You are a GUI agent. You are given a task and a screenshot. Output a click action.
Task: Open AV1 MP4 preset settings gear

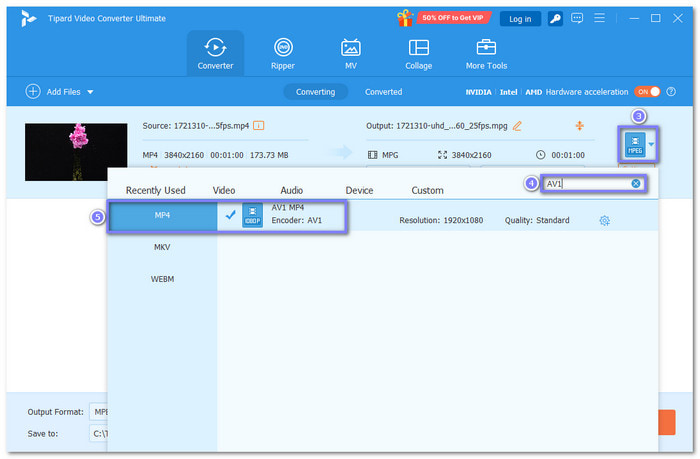click(604, 221)
